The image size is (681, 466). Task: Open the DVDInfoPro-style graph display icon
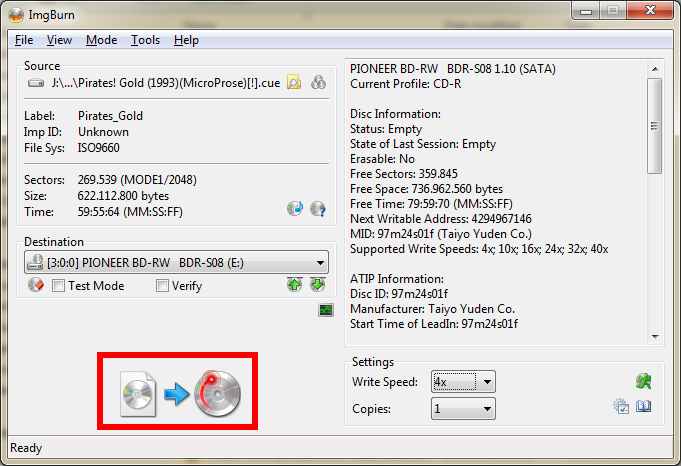coord(326,310)
